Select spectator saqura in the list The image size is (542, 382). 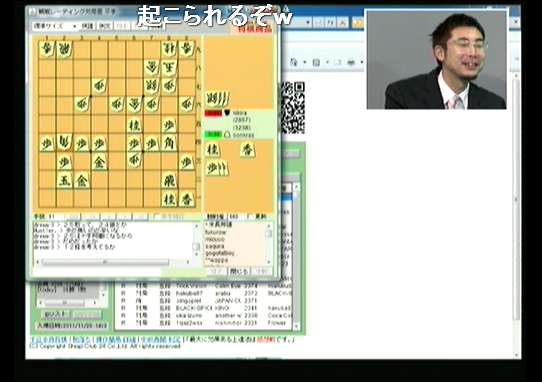click(x=215, y=246)
